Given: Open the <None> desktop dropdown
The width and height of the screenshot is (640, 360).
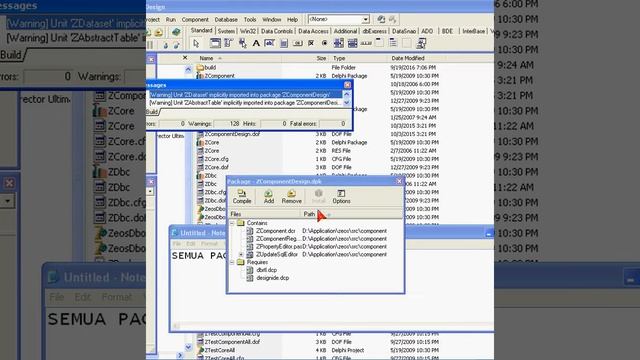Looking at the screenshot, I should coord(365,19).
